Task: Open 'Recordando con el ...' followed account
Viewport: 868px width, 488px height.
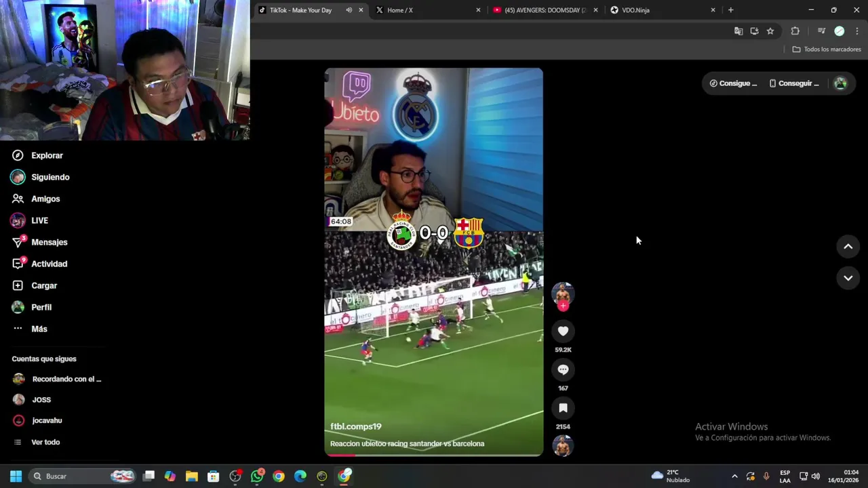Action: point(57,379)
